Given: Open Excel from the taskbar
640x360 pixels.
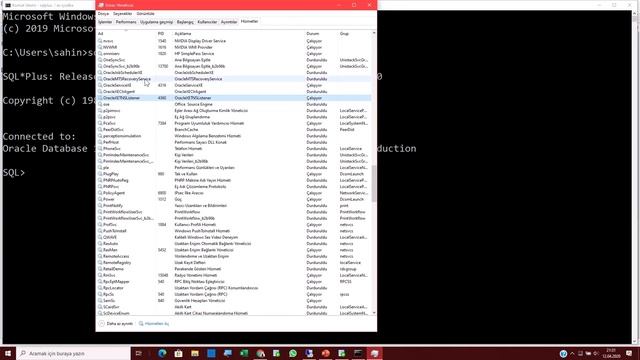Looking at the screenshot, I should [244, 353].
